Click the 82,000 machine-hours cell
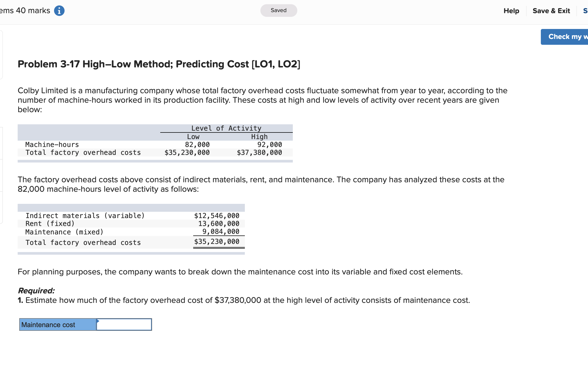This screenshot has width=588, height=384. click(x=197, y=145)
